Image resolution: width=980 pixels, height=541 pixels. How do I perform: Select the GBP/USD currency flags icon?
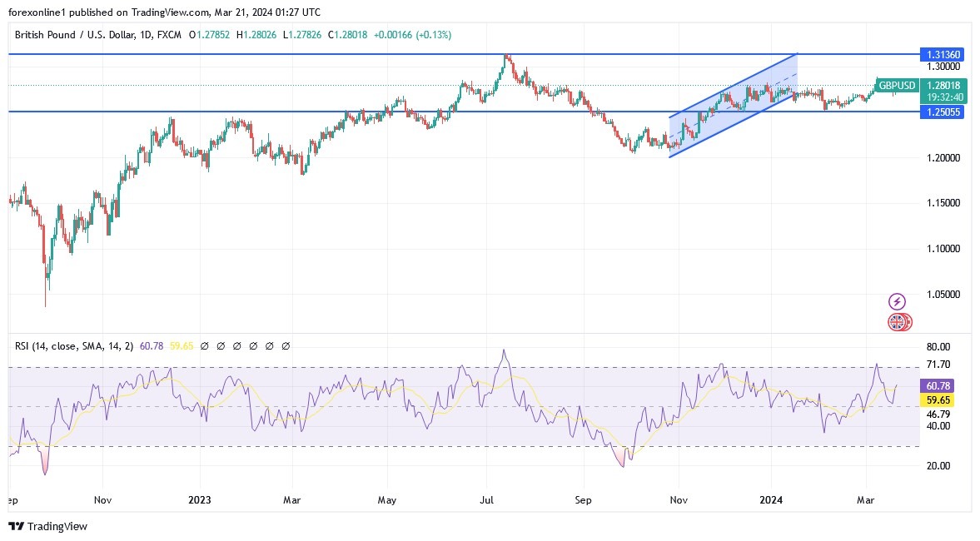tap(898, 321)
